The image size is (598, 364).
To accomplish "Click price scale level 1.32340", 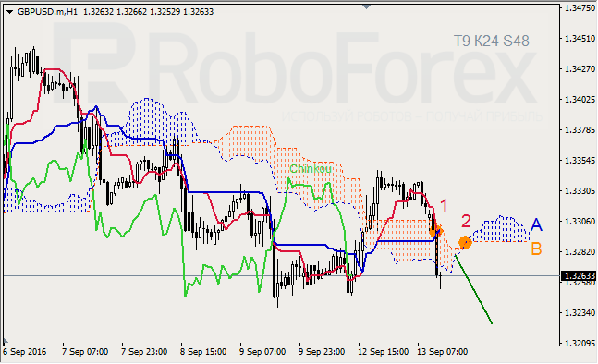I will (x=580, y=313).
